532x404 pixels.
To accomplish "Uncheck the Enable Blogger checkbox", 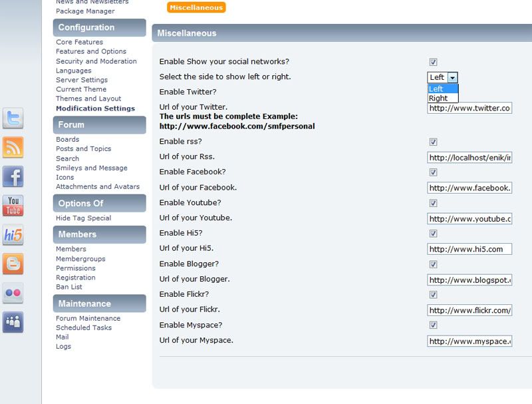I will [x=434, y=264].
